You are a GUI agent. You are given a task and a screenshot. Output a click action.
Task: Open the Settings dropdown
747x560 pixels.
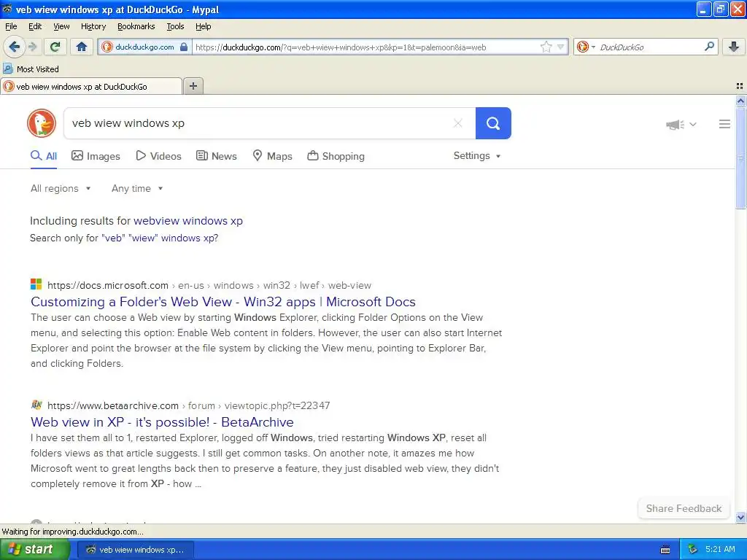pyautogui.click(x=477, y=156)
